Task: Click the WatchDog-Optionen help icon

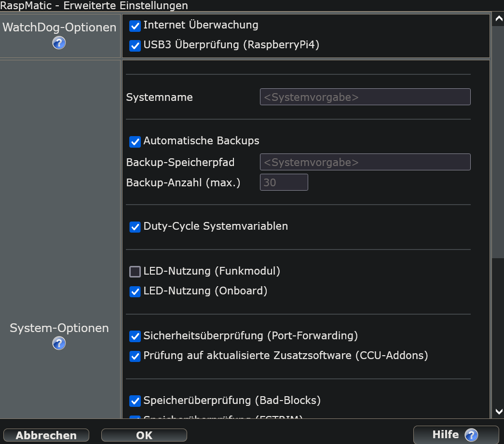Action: tap(59, 43)
